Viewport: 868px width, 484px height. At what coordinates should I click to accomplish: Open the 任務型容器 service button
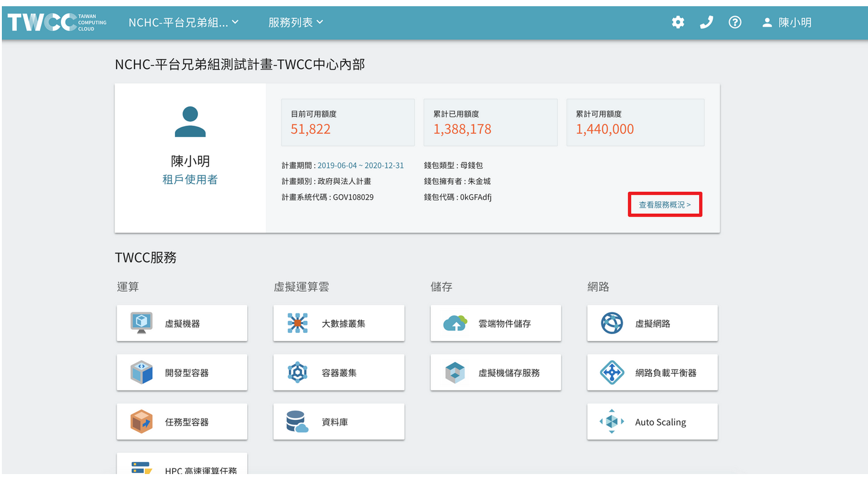pyautogui.click(x=182, y=421)
